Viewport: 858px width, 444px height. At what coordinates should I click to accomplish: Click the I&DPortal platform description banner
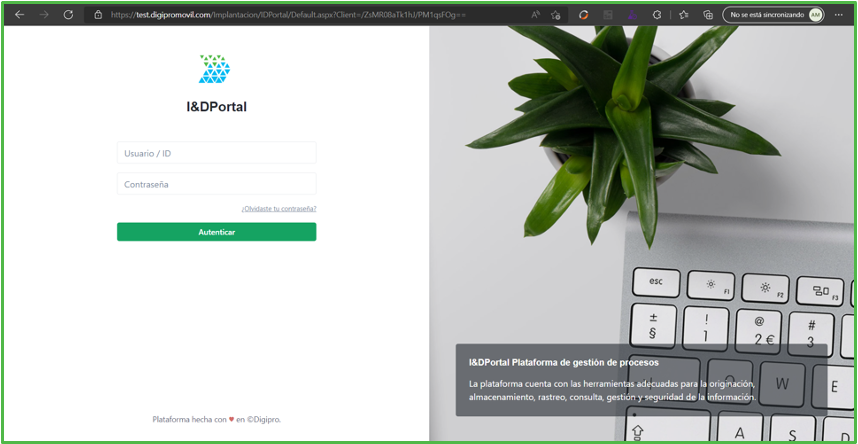point(641,380)
